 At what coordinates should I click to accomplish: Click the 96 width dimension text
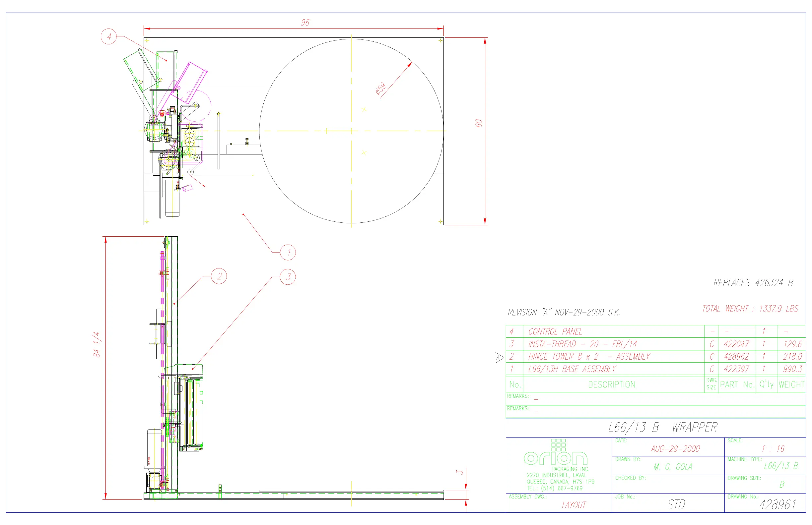tap(305, 23)
